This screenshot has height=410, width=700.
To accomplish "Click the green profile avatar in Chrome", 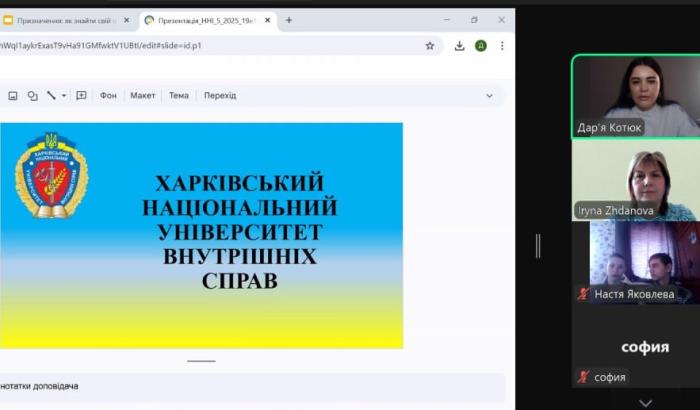I will click(481, 45).
